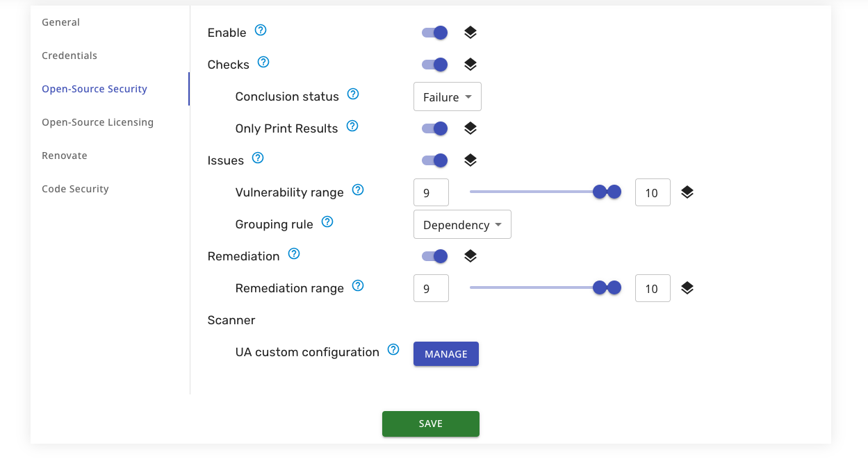Screen dimensions: 868x468
Task: Switch the Remediation toggle off
Action: pyautogui.click(x=434, y=256)
